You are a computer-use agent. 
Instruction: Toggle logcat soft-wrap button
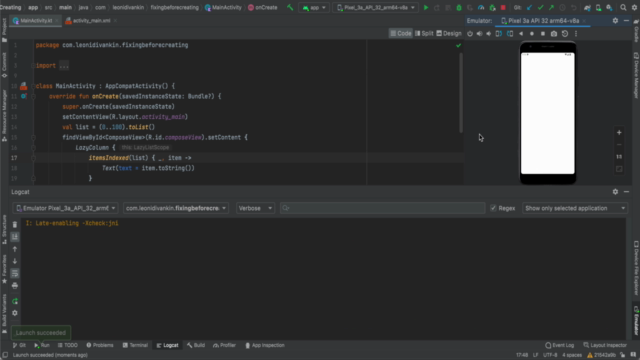[15, 273]
